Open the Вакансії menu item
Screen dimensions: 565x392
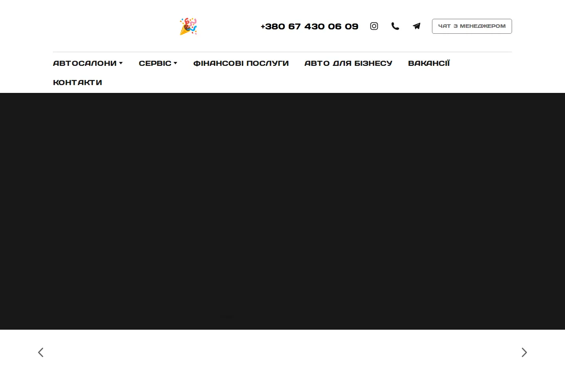[429, 63]
